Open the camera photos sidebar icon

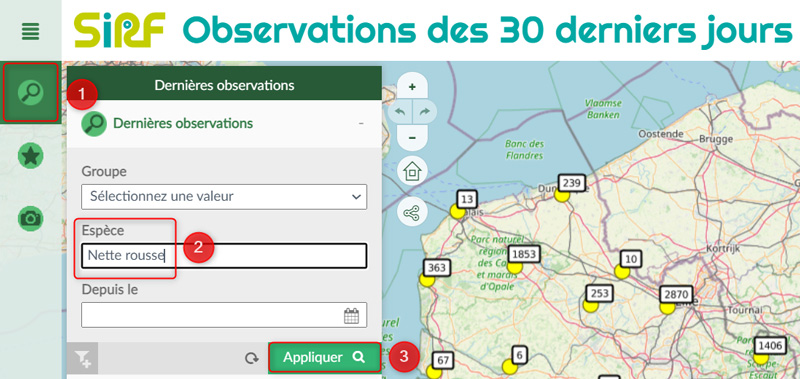click(x=31, y=218)
